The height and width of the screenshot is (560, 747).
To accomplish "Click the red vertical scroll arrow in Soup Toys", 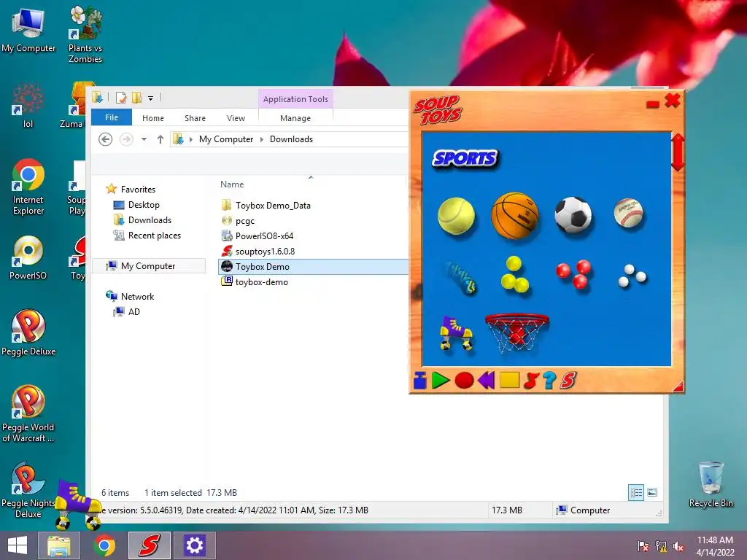I will [678, 152].
